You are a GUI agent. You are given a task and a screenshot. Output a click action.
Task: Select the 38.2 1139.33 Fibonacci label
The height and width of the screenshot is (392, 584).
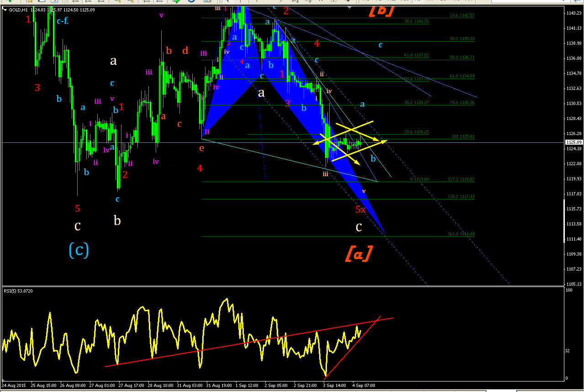(x=462, y=39)
